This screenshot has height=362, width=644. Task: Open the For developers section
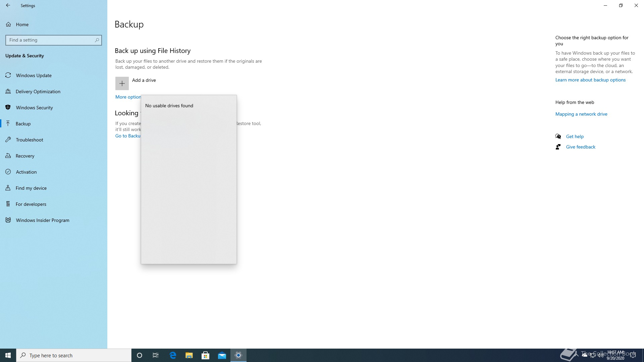31,204
